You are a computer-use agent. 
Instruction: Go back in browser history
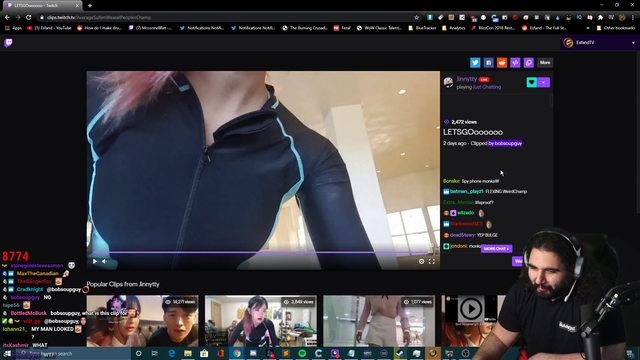click(7, 17)
